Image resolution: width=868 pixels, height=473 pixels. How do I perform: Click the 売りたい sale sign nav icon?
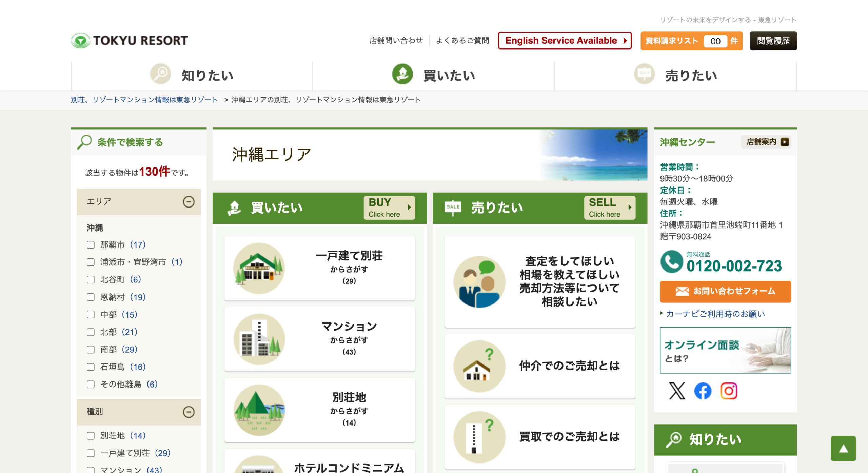pos(644,74)
